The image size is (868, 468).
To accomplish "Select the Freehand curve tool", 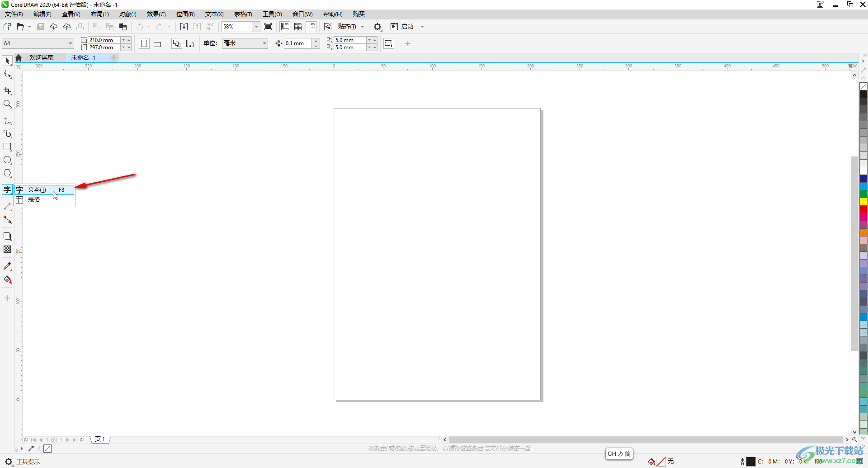I will 7,121.
